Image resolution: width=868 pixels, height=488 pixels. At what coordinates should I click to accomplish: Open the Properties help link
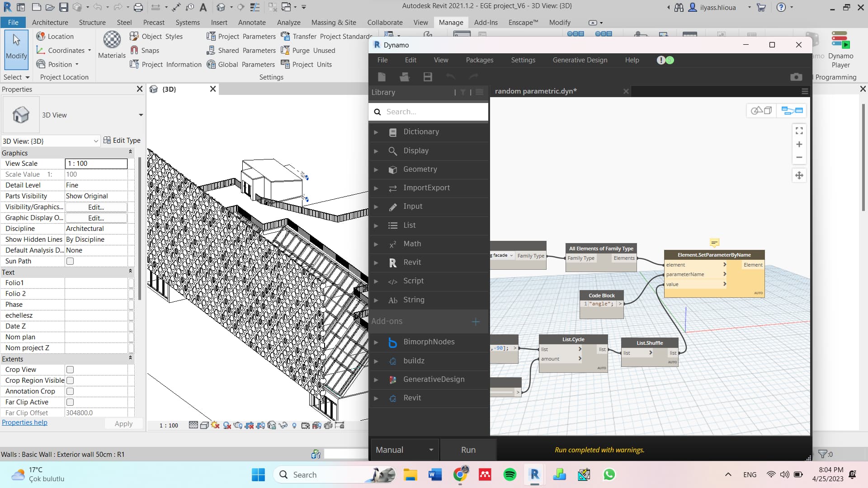[x=24, y=422]
